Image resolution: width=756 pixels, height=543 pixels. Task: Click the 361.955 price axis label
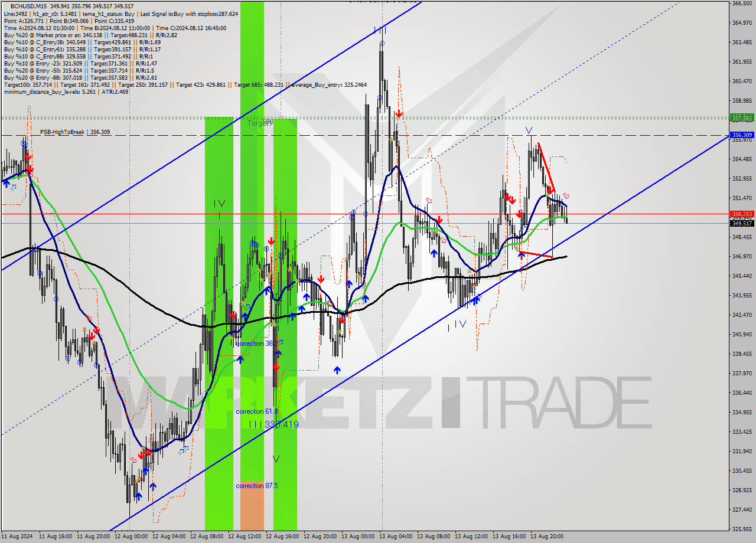[742, 62]
